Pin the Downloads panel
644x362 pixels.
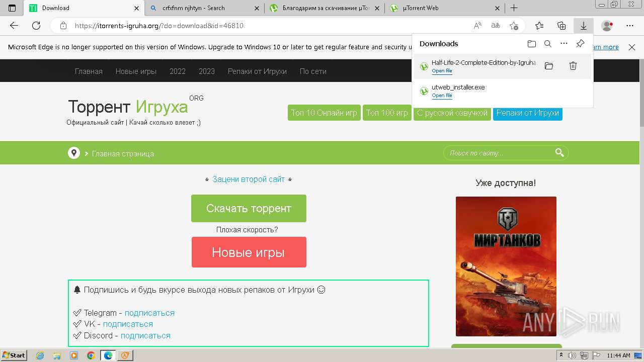point(580,44)
